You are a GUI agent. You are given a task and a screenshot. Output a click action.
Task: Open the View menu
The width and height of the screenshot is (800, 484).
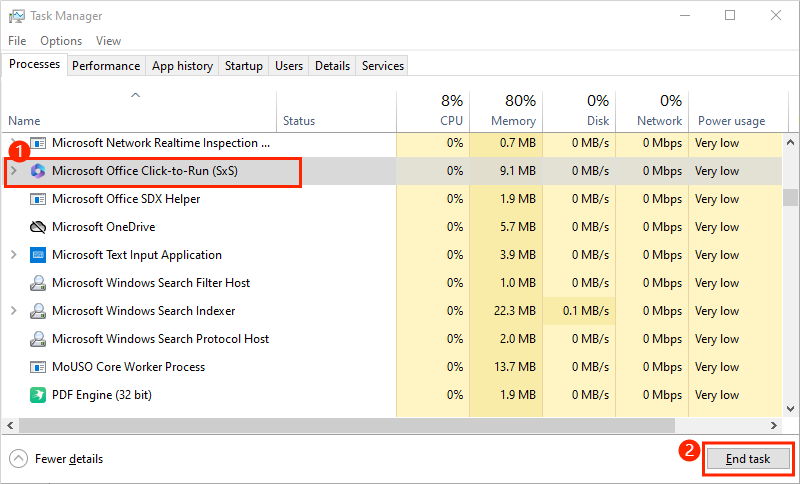pos(108,41)
